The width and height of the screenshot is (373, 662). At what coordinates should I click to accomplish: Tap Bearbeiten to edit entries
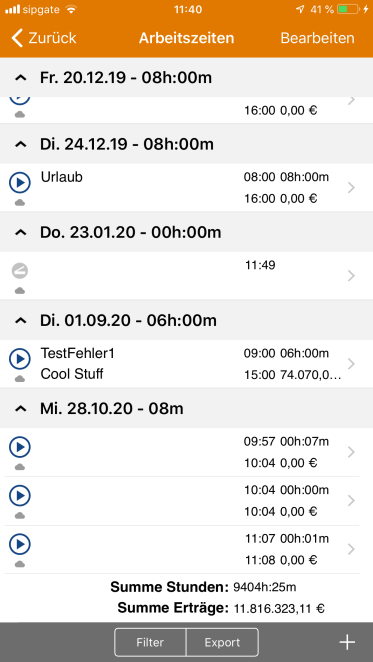tap(318, 38)
